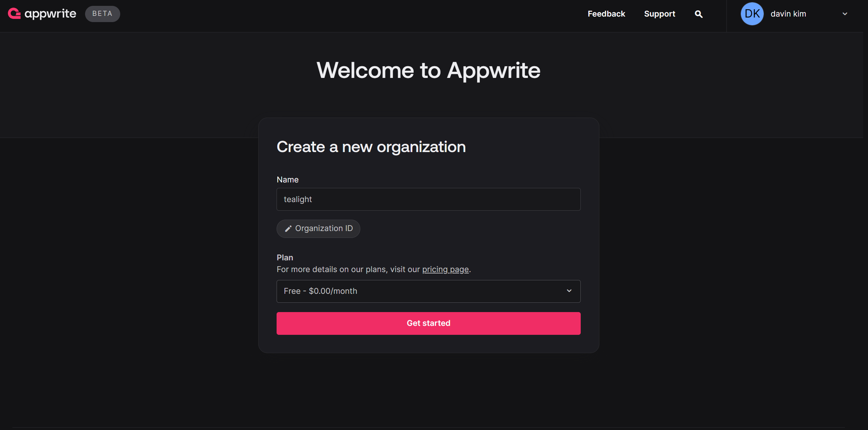Viewport: 868px width, 430px height.
Task: Click the Plan section label
Action: [x=285, y=258]
